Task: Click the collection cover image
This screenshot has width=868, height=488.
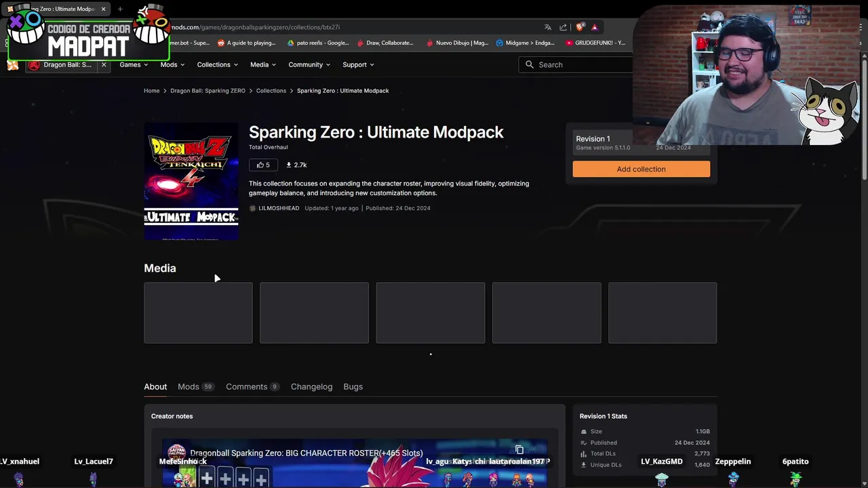Action: coord(191,182)
